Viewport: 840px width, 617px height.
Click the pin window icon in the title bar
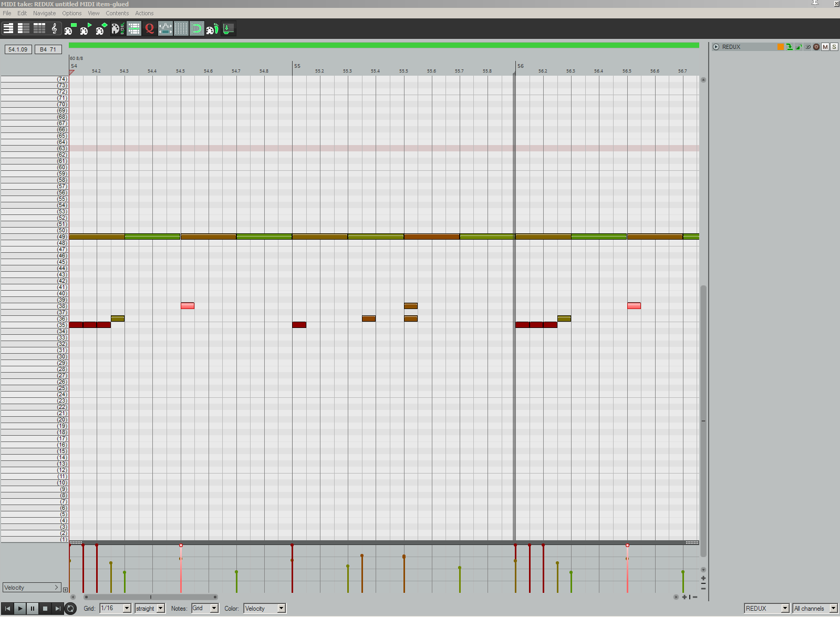pos(815,4)
